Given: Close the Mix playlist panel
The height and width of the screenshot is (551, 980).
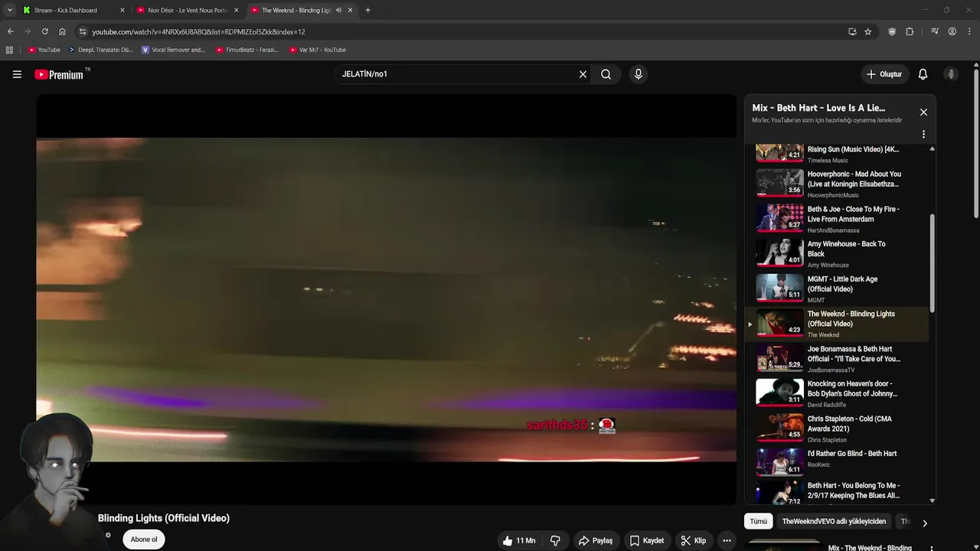Looking at the screenshot, I should pos(923,112).
